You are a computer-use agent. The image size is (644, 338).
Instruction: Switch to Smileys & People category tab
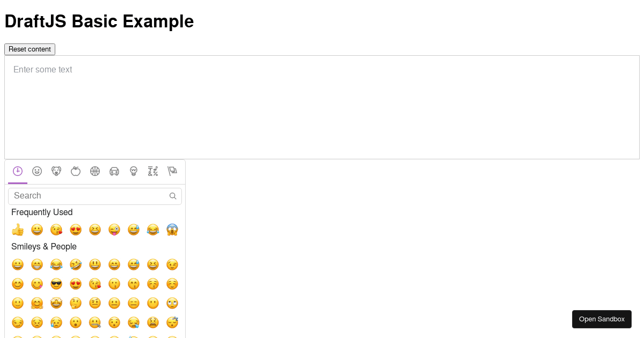pos(37,171)
